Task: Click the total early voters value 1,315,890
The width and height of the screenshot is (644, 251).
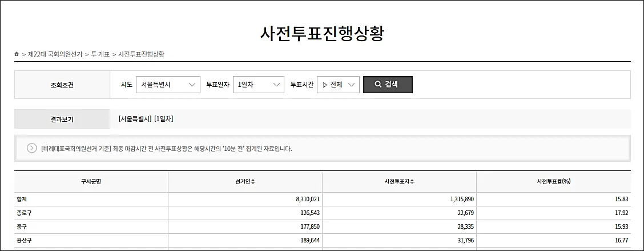Action: point(462,199)
